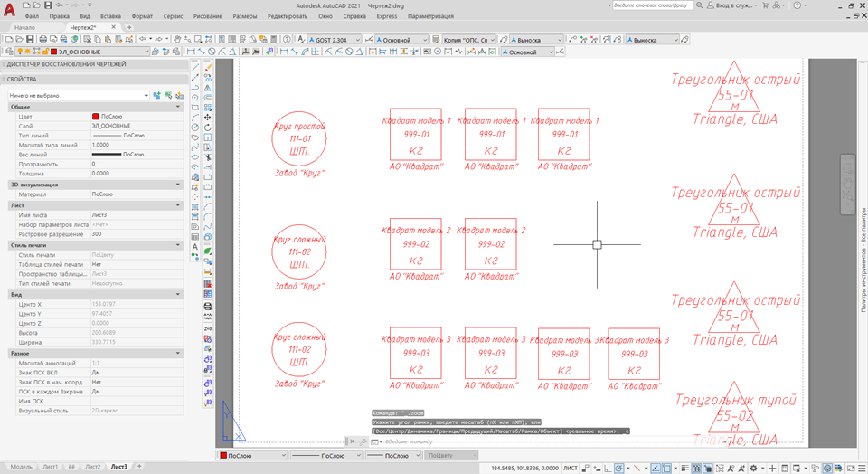Select the multiline Text A tool
The image size is (868, 474).
point(195,247)
